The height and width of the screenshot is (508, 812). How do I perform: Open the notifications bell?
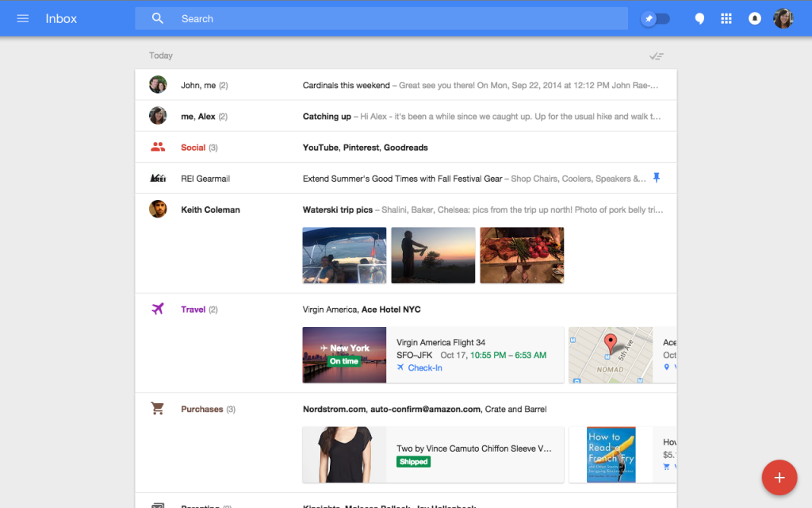[755, 19]
